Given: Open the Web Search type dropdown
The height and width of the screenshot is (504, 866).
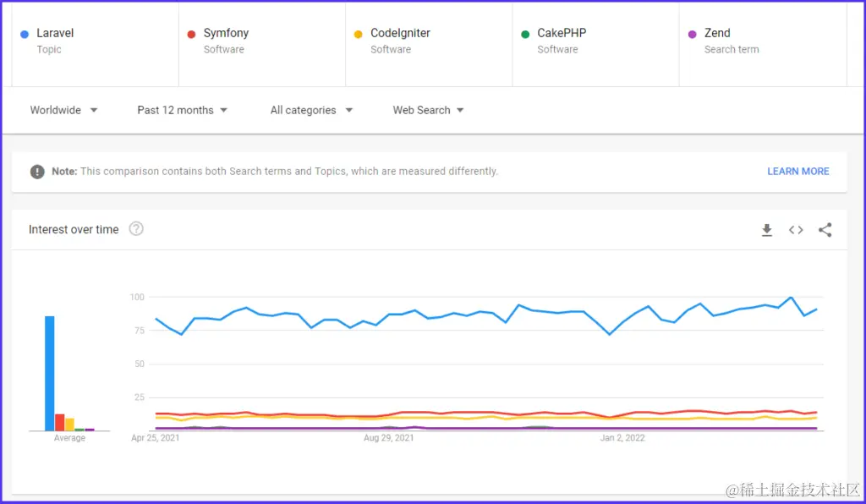Looking at the screenshot, I should point(426,110).
